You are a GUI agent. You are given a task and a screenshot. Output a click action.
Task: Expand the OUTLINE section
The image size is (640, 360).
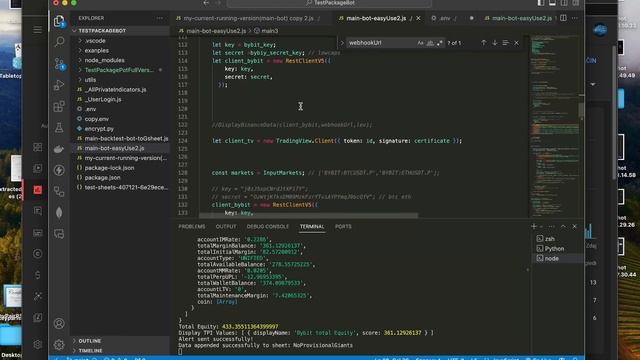(x=120, y=341)
